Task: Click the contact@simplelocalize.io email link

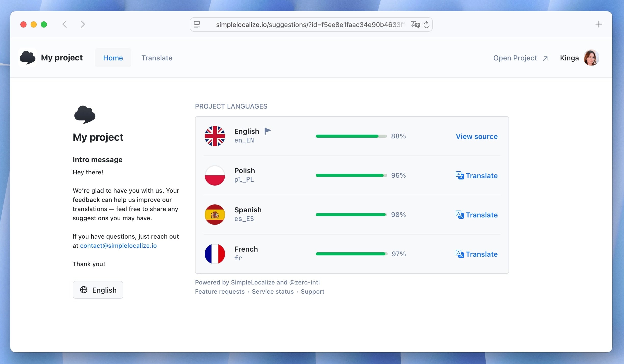Action: (x=118, y=245)
